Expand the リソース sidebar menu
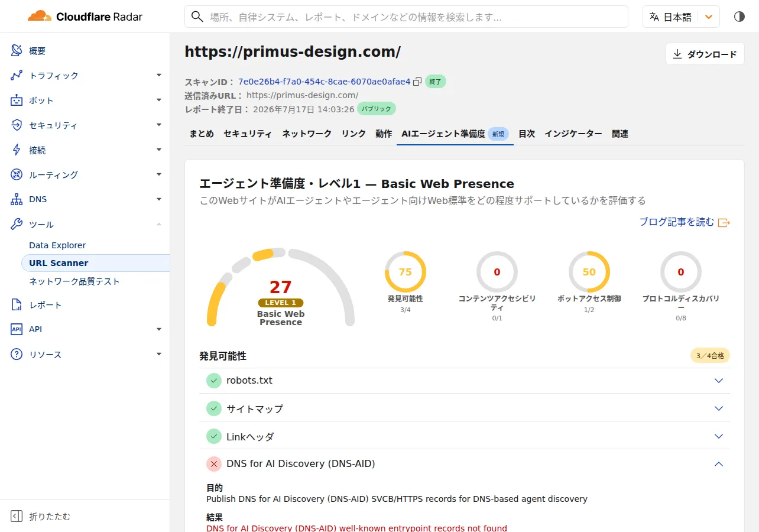759x532 pixels. tap(159, 354)
